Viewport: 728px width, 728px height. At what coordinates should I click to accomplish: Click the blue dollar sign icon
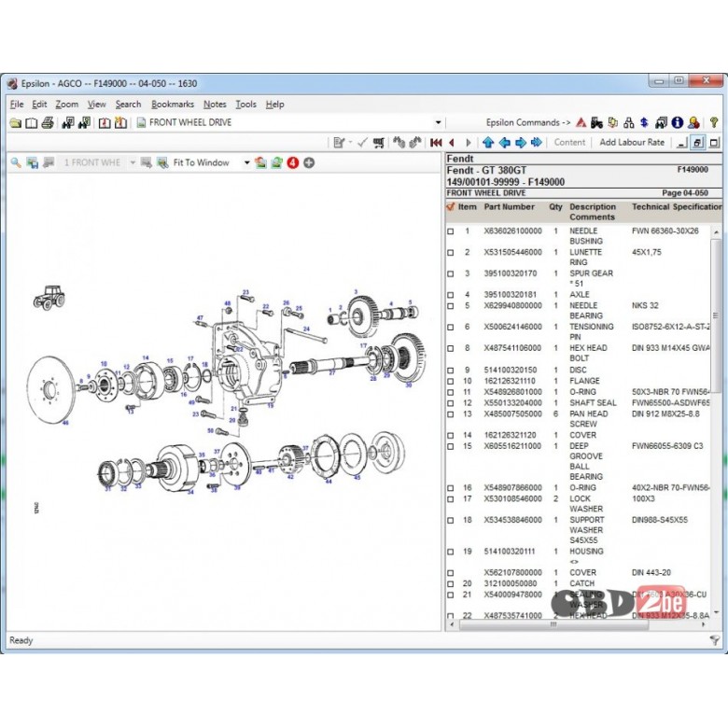tap(644, 122)
